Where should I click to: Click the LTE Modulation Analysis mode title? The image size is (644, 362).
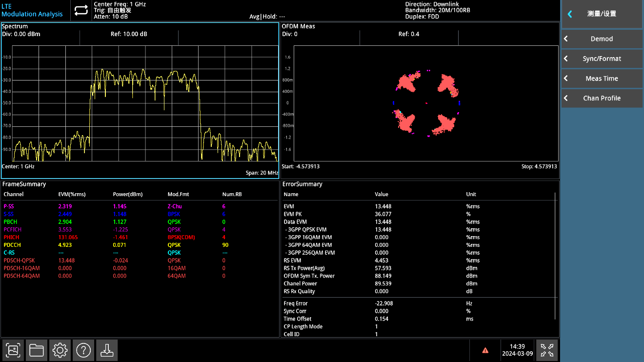tap(32, 10)
